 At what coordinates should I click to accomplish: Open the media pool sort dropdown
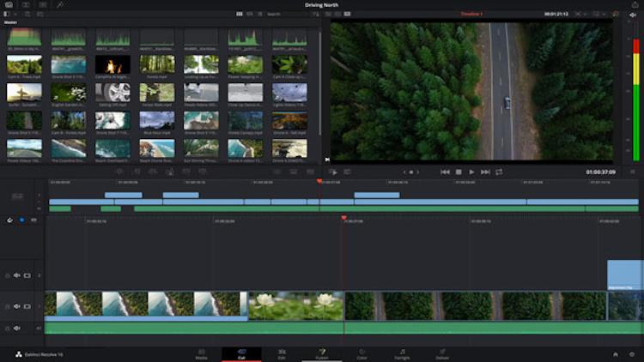tap(316, 14)
